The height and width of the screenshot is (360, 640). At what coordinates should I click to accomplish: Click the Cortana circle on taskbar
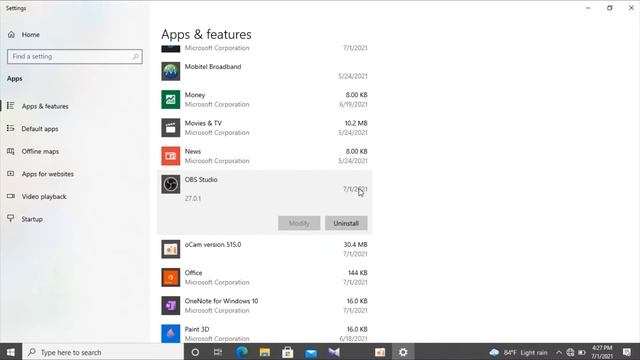[x=195, y=352]
